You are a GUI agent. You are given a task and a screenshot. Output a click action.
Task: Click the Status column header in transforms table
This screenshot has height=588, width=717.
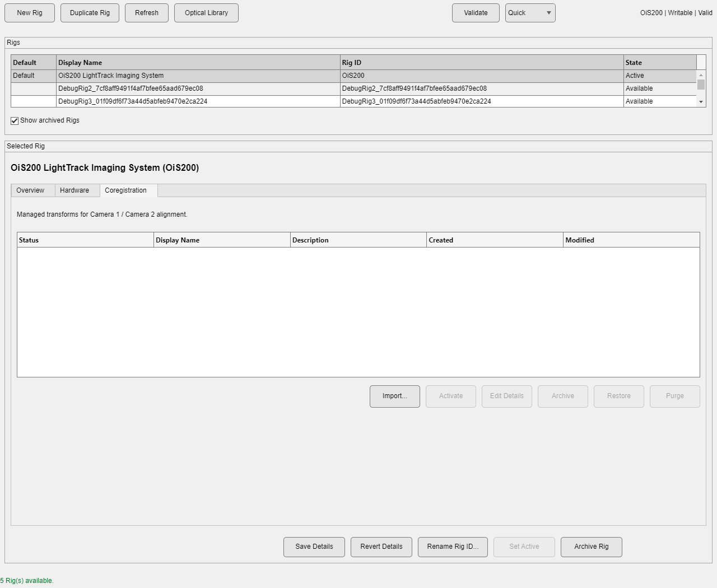(x=85, y=240)
